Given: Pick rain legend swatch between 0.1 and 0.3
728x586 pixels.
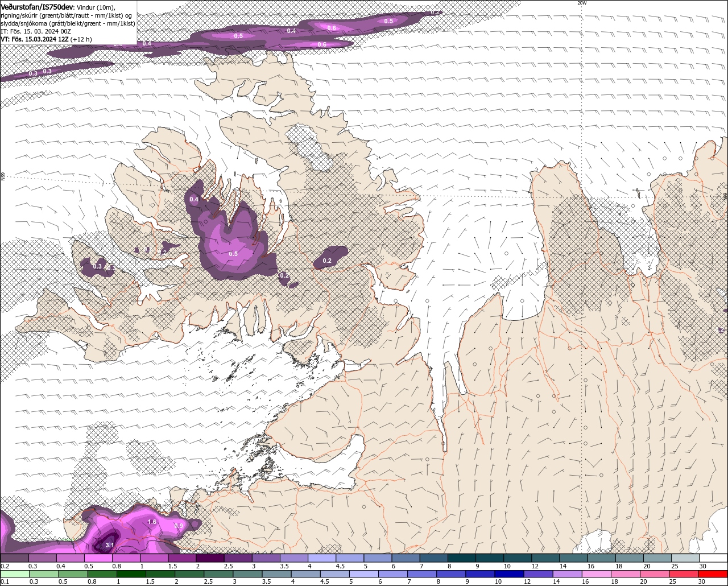Looking at the screenshot, I should pyautogui.click(x=15, y=573).
